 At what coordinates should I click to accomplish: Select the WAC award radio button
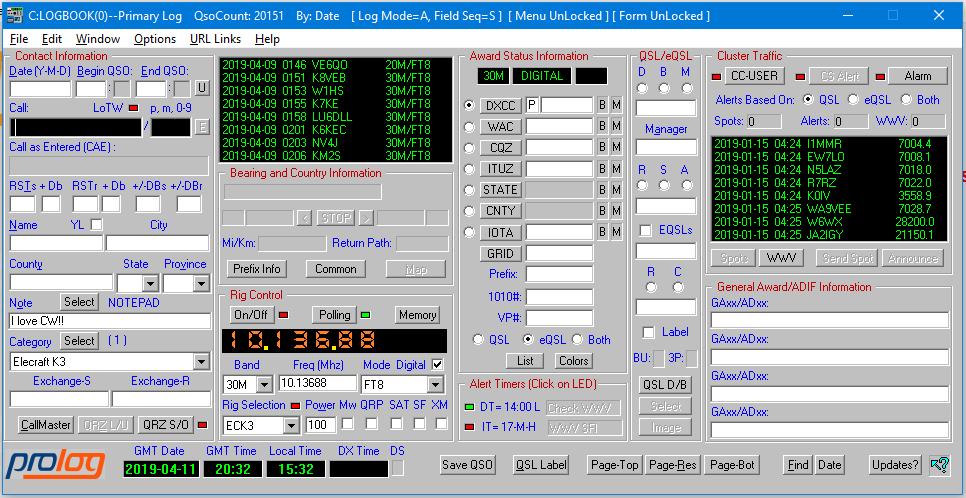[470, 127]
